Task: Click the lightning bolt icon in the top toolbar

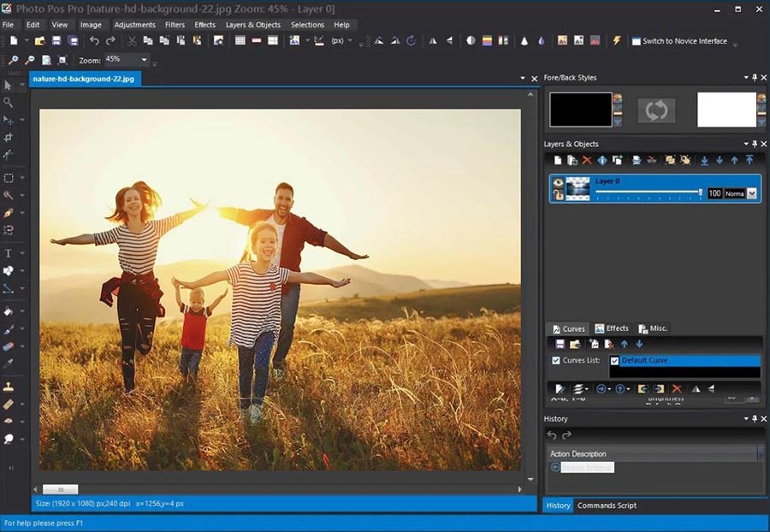Action: [616, 41]
